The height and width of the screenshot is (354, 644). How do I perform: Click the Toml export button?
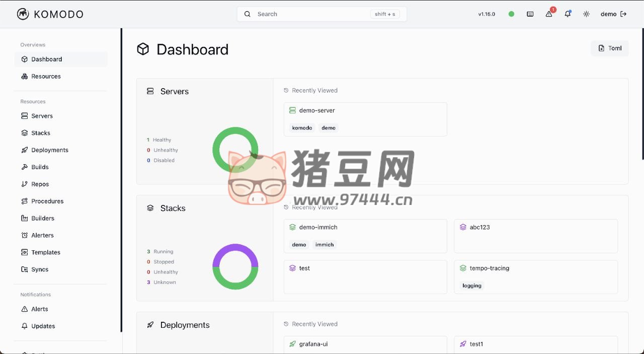(610, 48)
